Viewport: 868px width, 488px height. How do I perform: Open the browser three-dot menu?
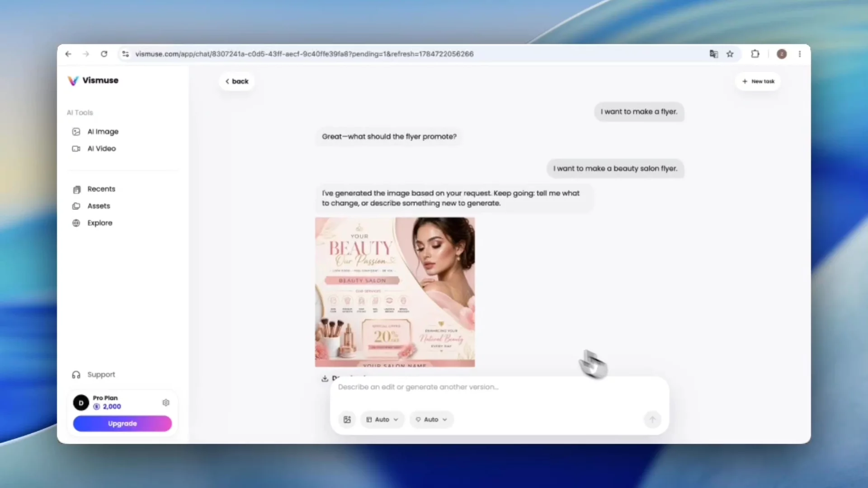[x=800, y=54]
